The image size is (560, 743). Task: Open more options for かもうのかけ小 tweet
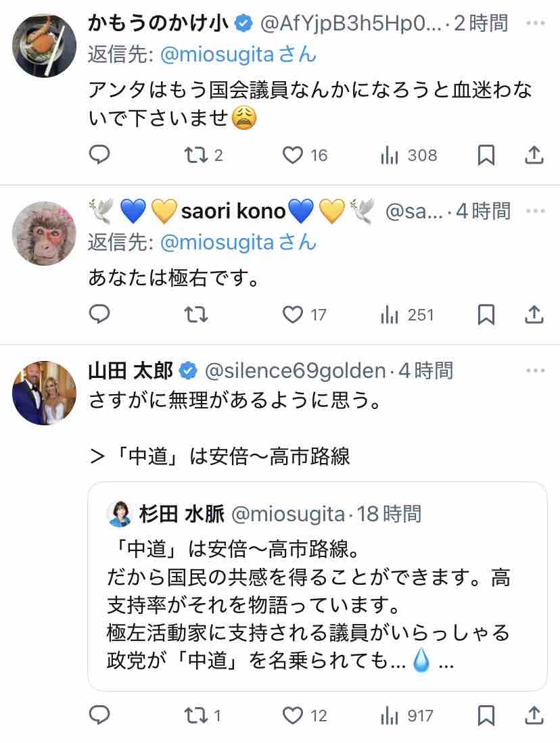pos(535,24)
